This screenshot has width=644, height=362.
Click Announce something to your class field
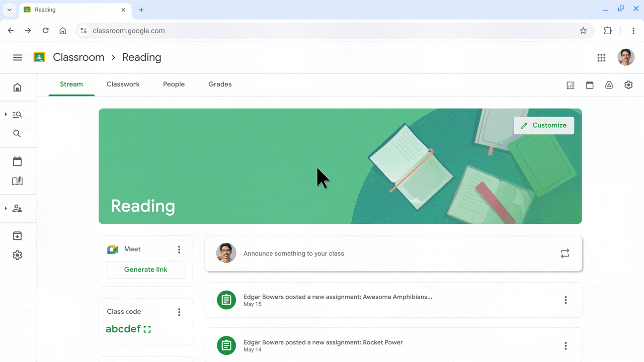393,253
